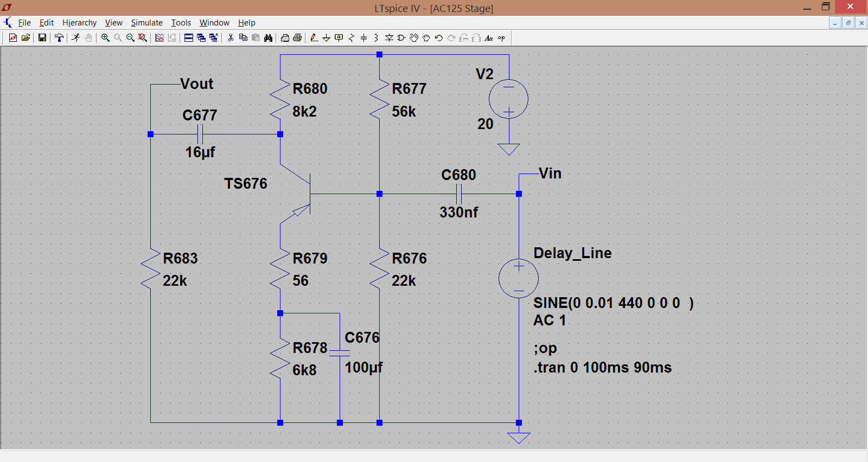868x462 pixels.
Task: Click the R683 resistor label
Action: (180, 259)
